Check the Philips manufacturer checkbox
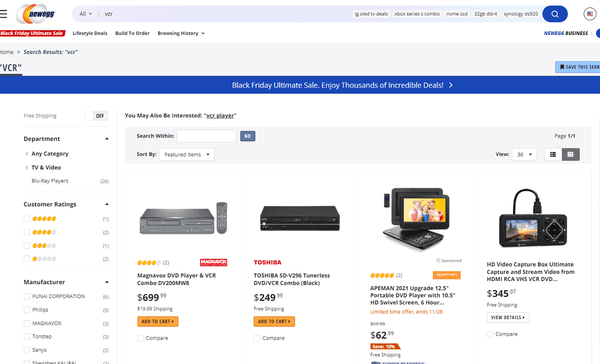The width and height of the screenshot is (600, 364). coord(26,309)
